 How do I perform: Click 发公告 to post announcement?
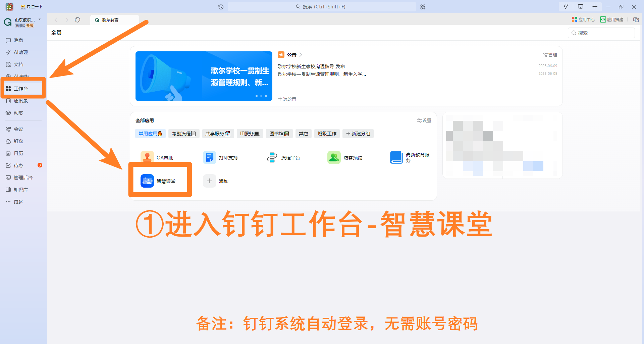coord(287,99)
